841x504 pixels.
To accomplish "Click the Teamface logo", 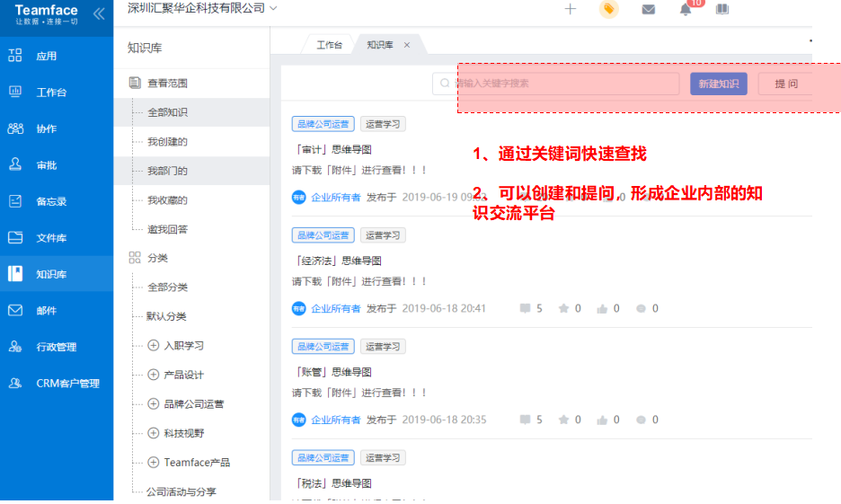I will click(46, 14).
